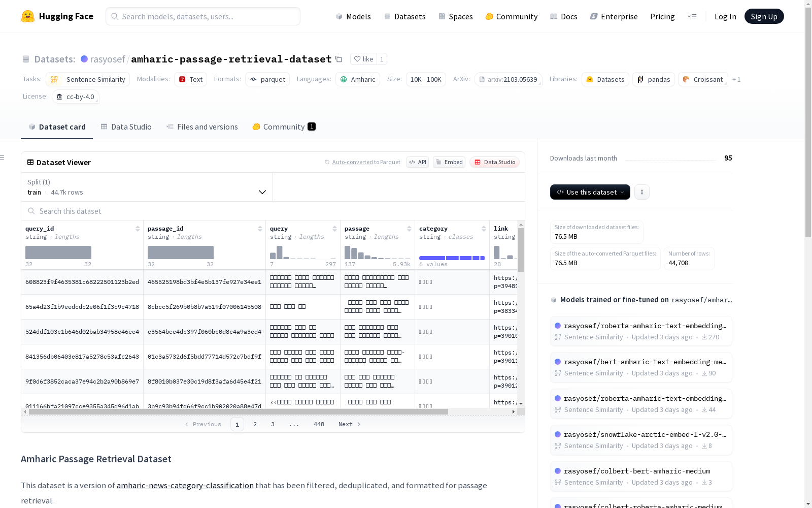Open the expanded navigation menu icon
The image size is (812, 508).
click(x=692, y=16)
